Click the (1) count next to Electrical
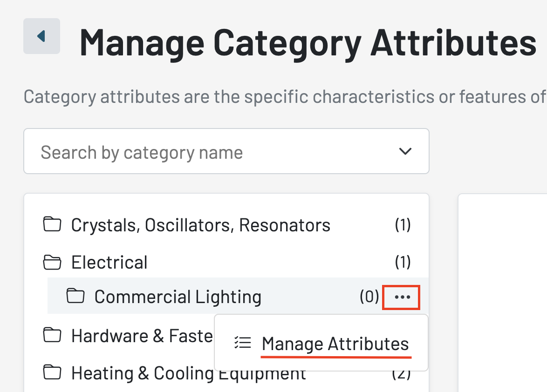Screen dimensions: 547x392 (403, 262)
